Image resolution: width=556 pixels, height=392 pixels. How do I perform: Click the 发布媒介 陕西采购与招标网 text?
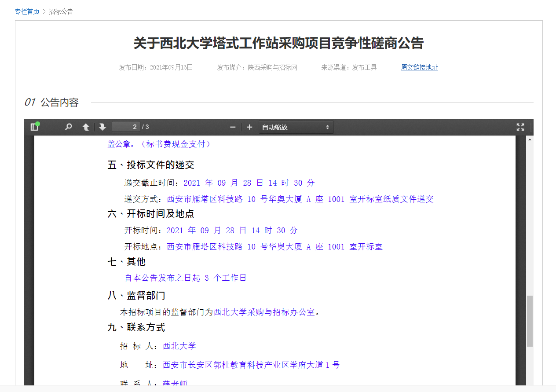[257, 67]
